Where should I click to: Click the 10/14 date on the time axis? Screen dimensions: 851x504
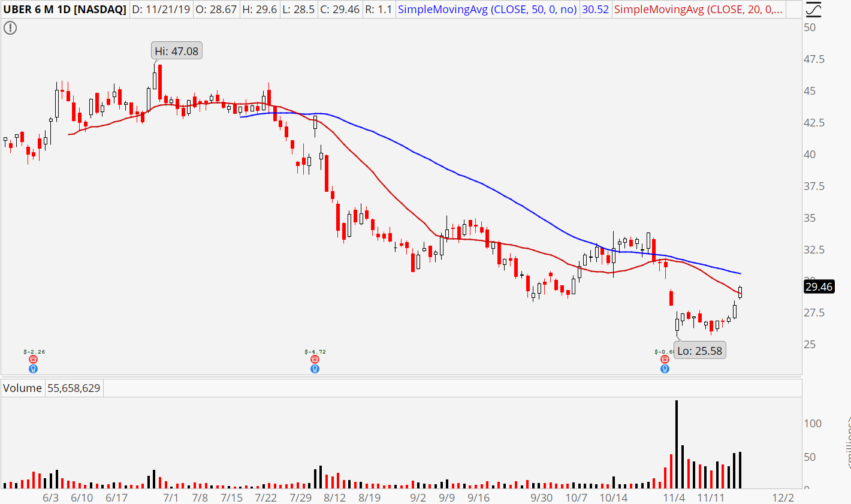point(614,498)
